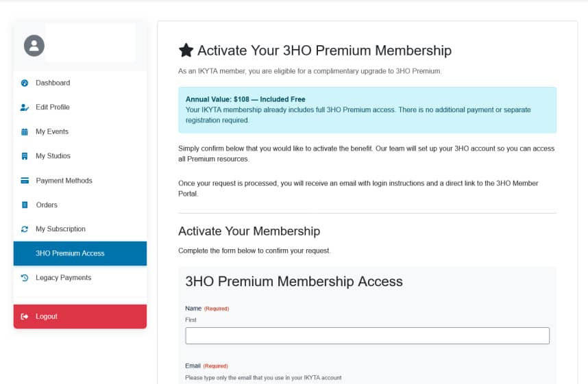This screenshot has height=384, width=588.
Task: Open the Dashboard menu item
Action: 53,83
